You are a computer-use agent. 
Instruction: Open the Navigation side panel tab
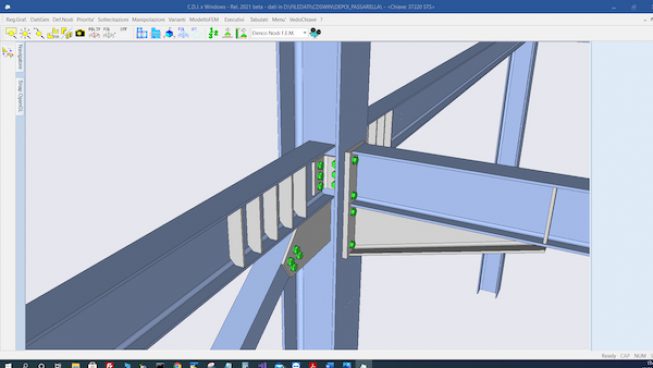point(20,57)
